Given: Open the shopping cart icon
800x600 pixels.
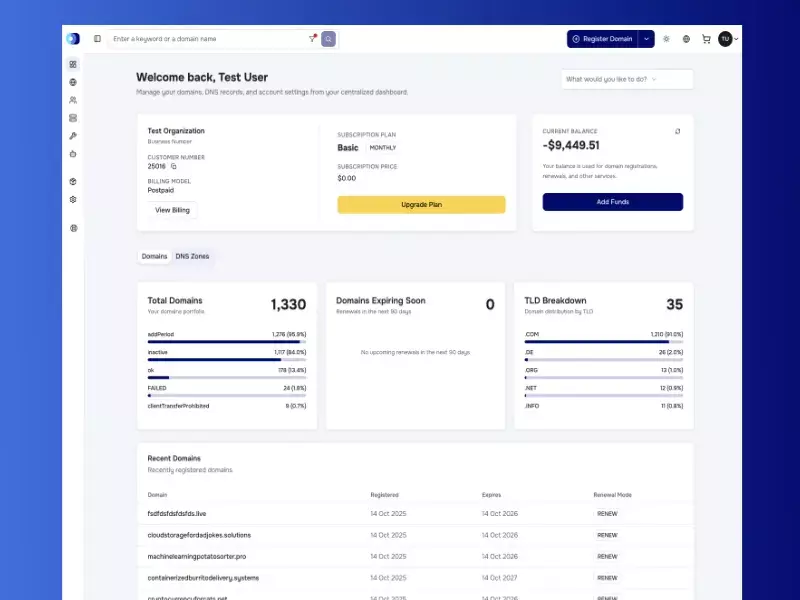Looking at the screenshot, I should pos(706,39).
